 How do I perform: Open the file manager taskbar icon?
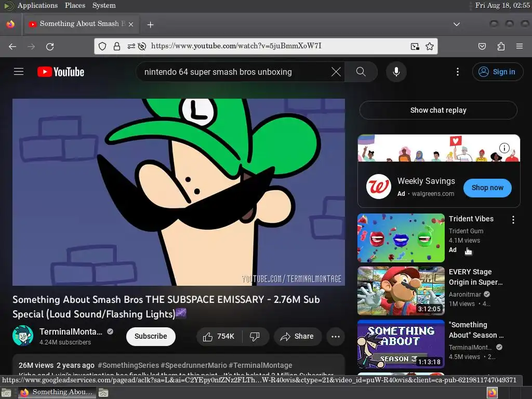103,393
